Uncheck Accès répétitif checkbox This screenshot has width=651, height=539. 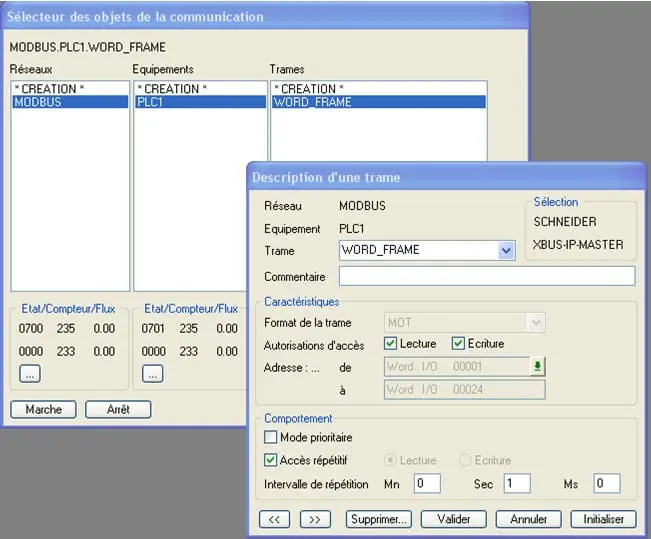coord(271,460)
